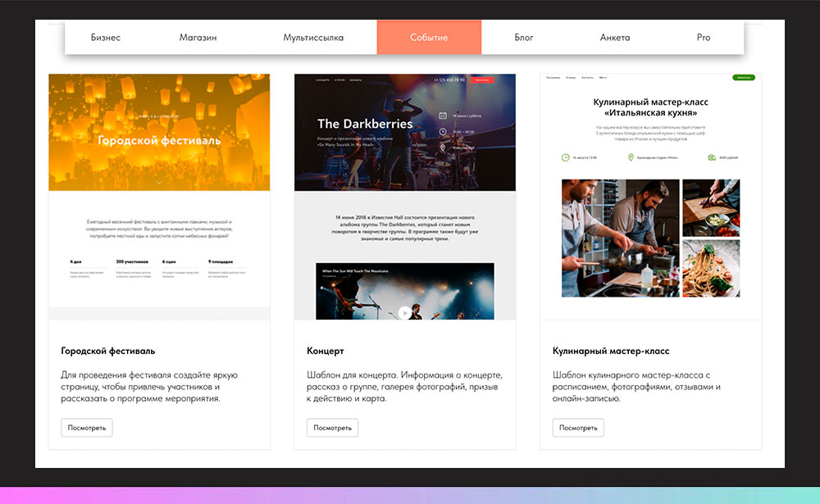Click the clock icon in the Darkberries header
Viewport: 820px width, 504px height.
coord(443,131)
